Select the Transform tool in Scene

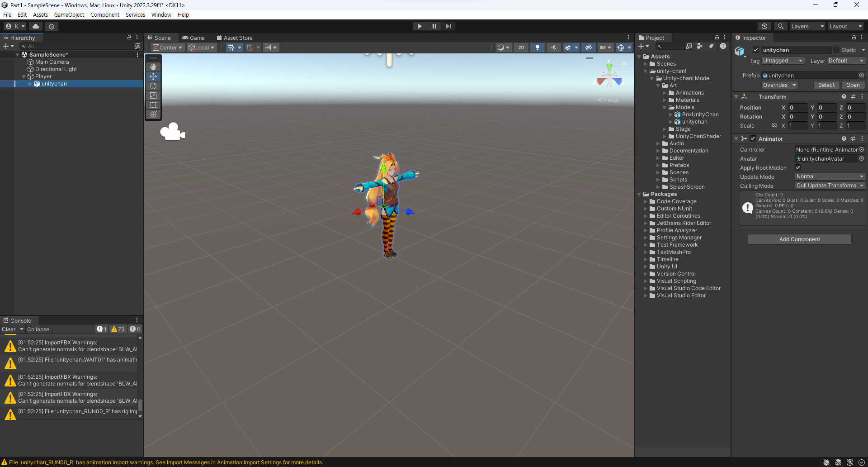point(153,114)
